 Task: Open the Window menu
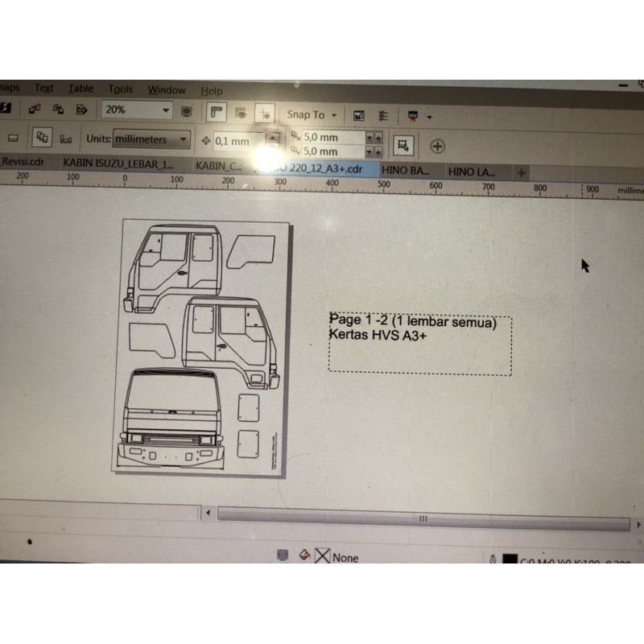167,90
